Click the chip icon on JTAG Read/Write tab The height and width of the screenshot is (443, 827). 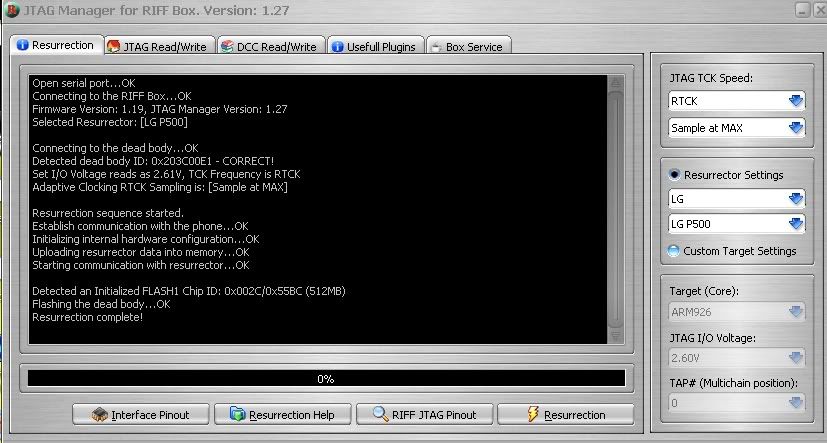point(113,46)
